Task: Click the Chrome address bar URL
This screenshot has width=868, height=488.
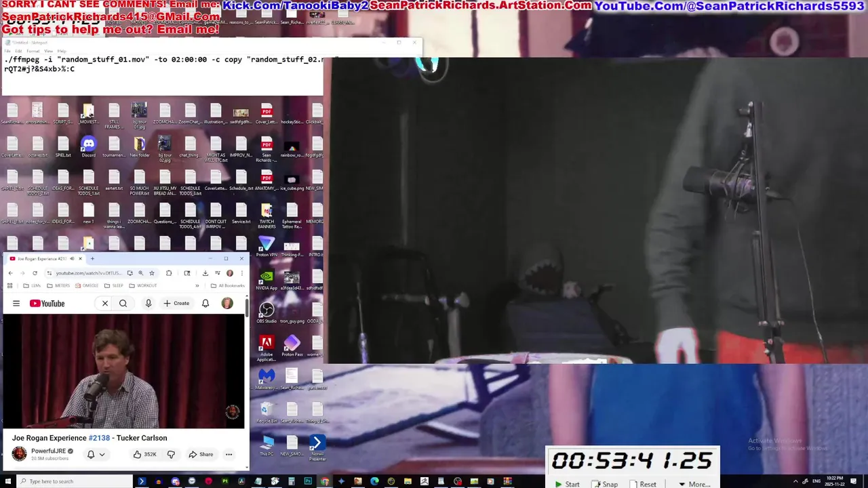Action: (x=89, y=273)
